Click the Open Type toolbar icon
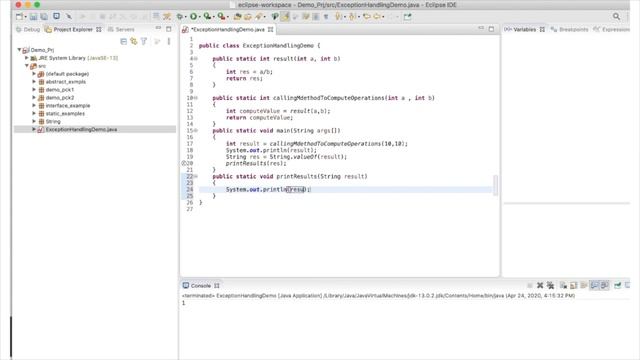Screen dimensions: 640x360 pyautogui.click(x=238, y=16)
